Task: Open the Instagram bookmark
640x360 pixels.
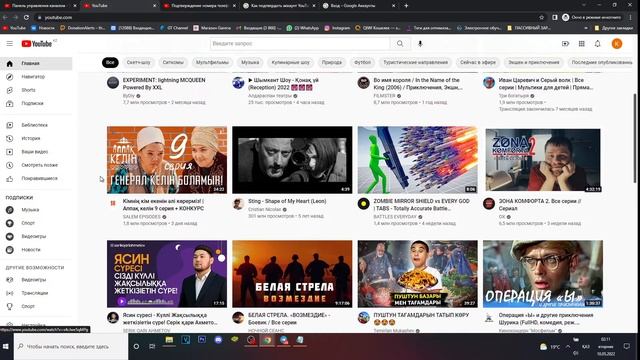Action: (x=337, y=28)
